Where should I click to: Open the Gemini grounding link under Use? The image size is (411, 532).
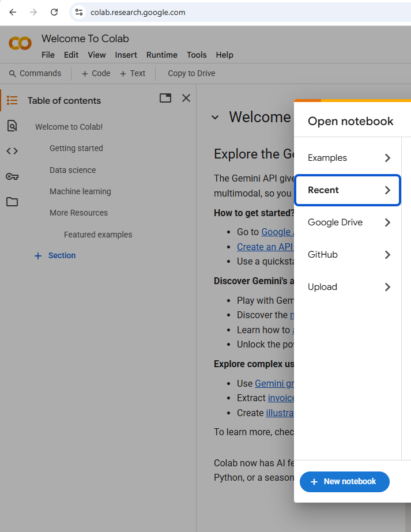[x=274, y=383]
